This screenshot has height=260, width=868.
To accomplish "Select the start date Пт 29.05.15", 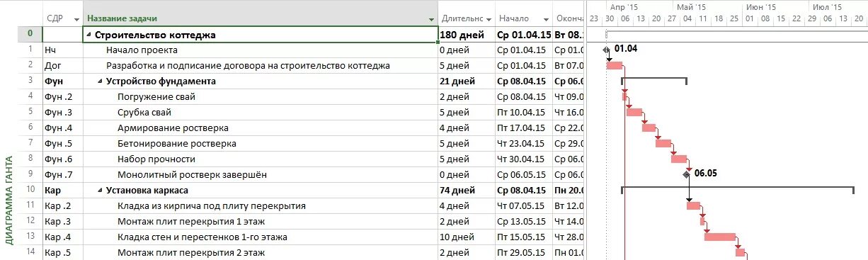I will (524, 252).
